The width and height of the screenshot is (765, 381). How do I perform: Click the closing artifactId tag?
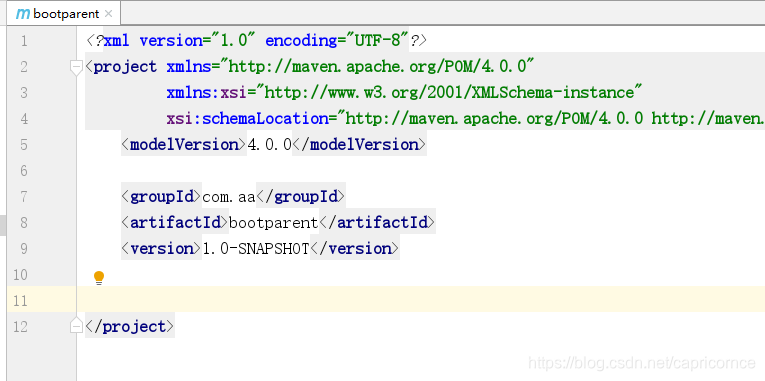(x=377, y=222)
